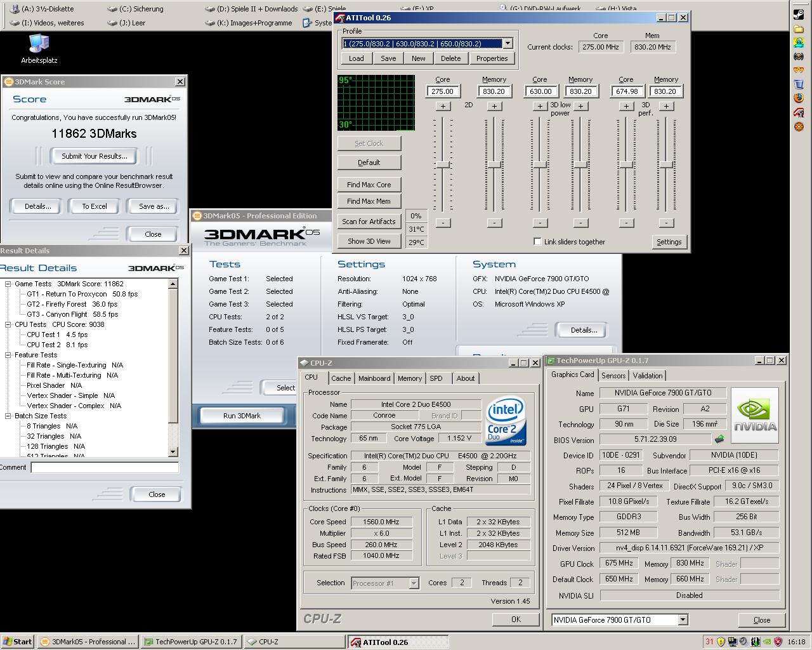Switch to TechPowerUp GPU-Z taskbar button
Image resolution: width=812 pixels, height=650 pixels.
point(192,642)
